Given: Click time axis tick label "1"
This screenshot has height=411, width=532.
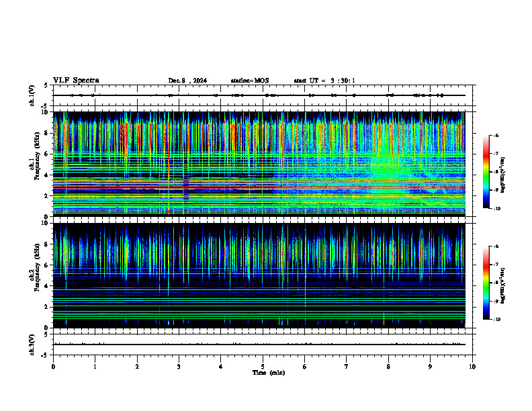Looking at the screenshot, I should pos(95,367).
